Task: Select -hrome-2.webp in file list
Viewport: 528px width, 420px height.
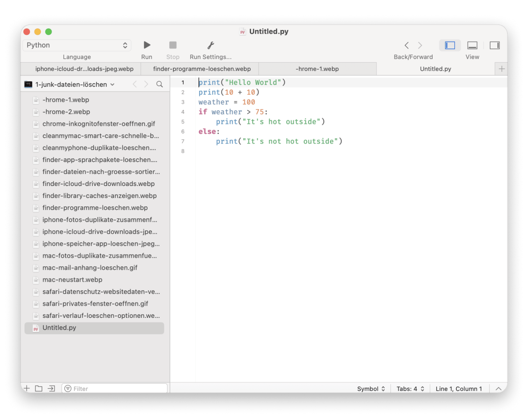Action: tap(94, 112)
